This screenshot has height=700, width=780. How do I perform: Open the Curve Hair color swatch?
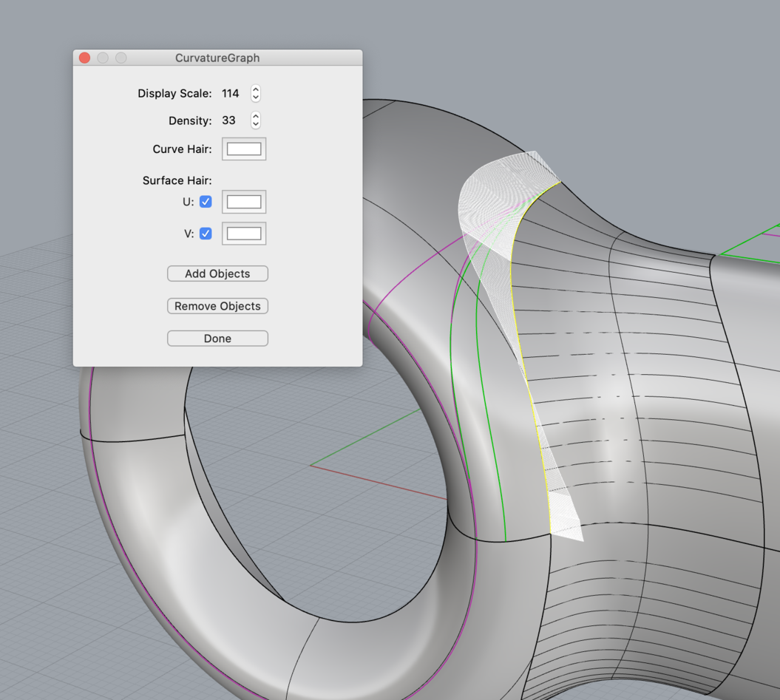(244, 149)
